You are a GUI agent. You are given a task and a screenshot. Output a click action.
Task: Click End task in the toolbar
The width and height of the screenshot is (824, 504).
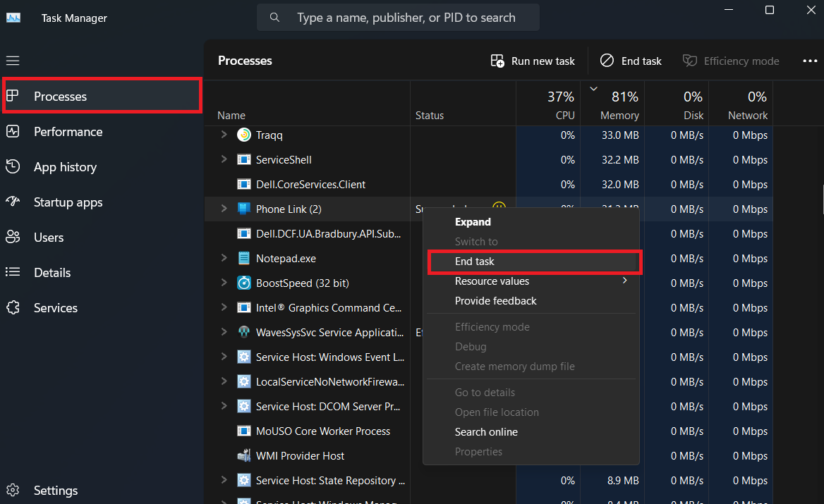point(631,61)
